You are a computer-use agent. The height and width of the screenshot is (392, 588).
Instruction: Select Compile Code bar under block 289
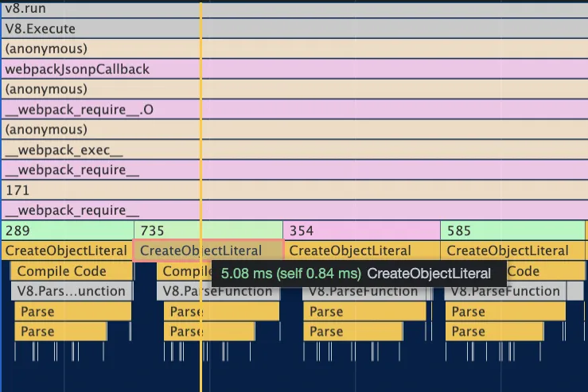(x=72, y=271)
